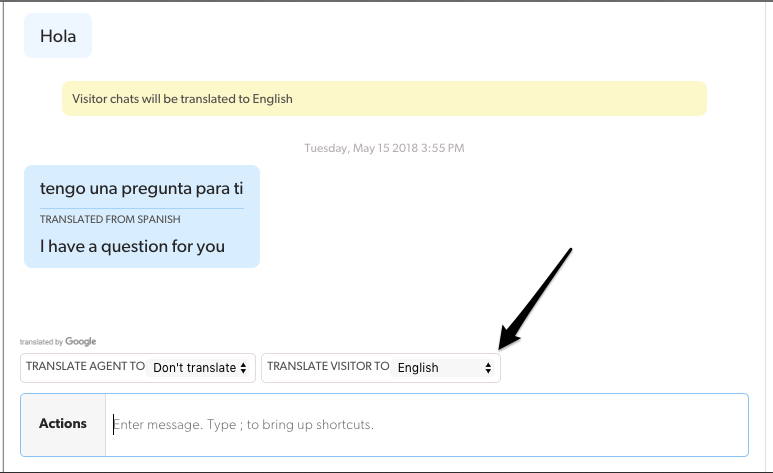Click the up-down arrows beside English

(488, 368)
